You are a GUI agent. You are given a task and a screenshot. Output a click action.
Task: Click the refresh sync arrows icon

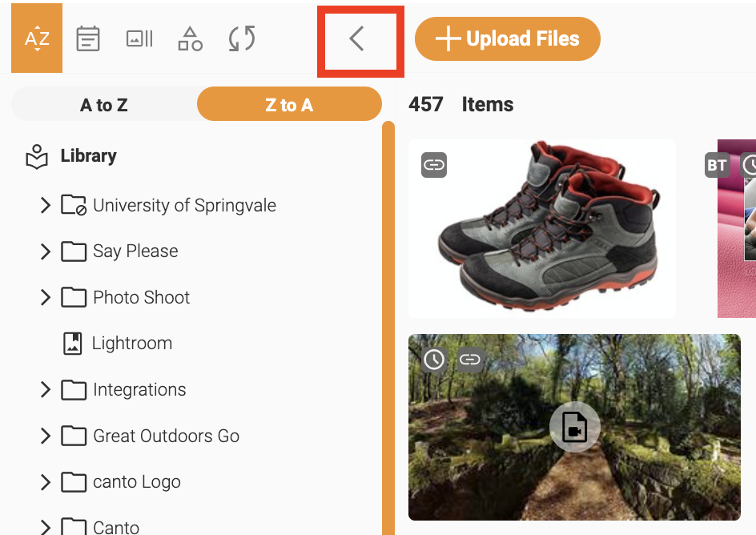pos(242,38)
